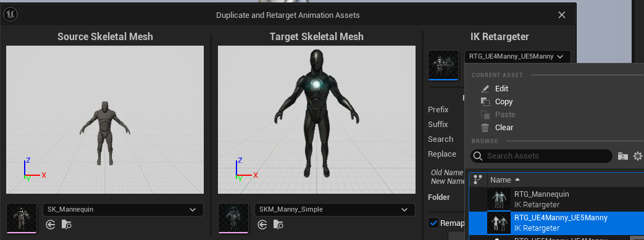
Task: Click the Target Skeletal Mesh preview viewport
Action: pyautogui.click(x=317, y=120)
